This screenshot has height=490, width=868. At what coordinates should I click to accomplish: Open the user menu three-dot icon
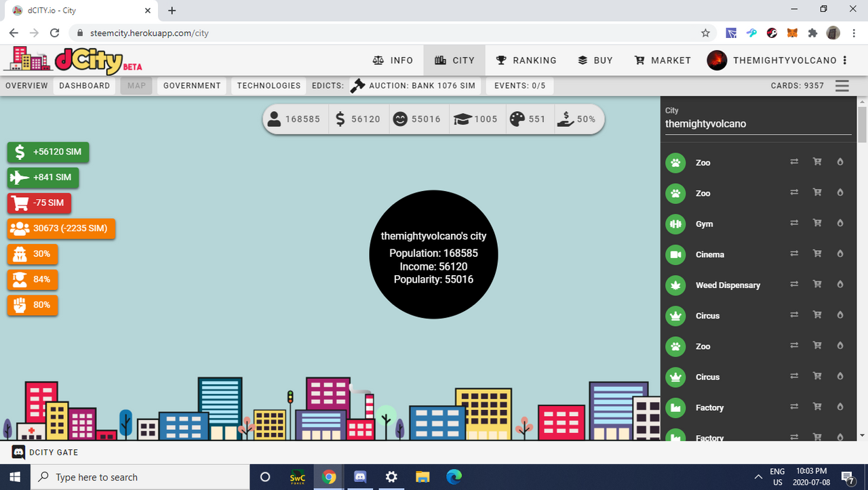point(845,60)
